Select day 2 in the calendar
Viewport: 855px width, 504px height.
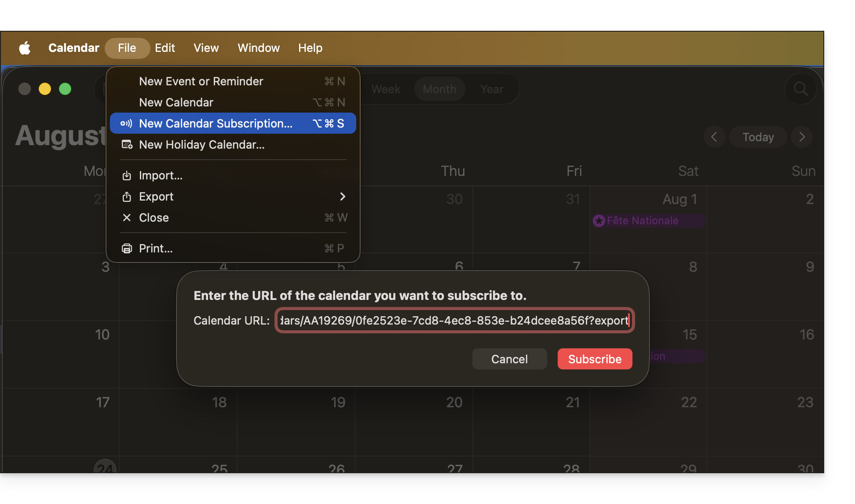810,199
